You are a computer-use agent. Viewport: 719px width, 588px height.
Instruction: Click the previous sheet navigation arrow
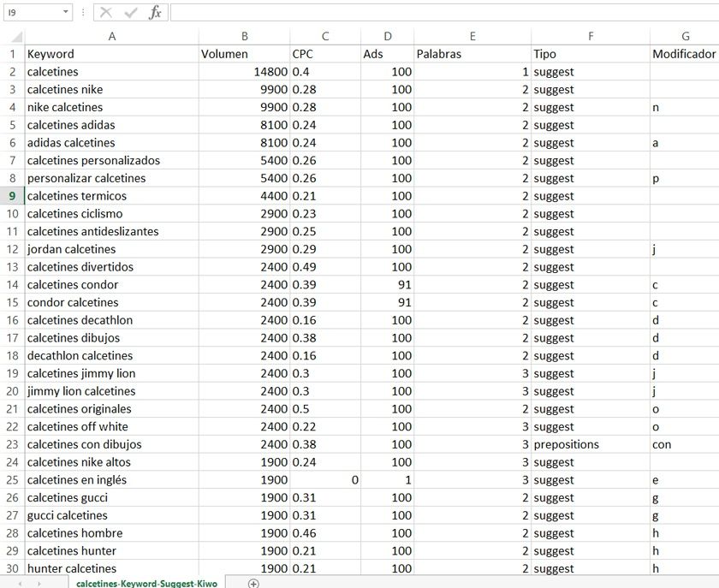[x=20, y=584]
